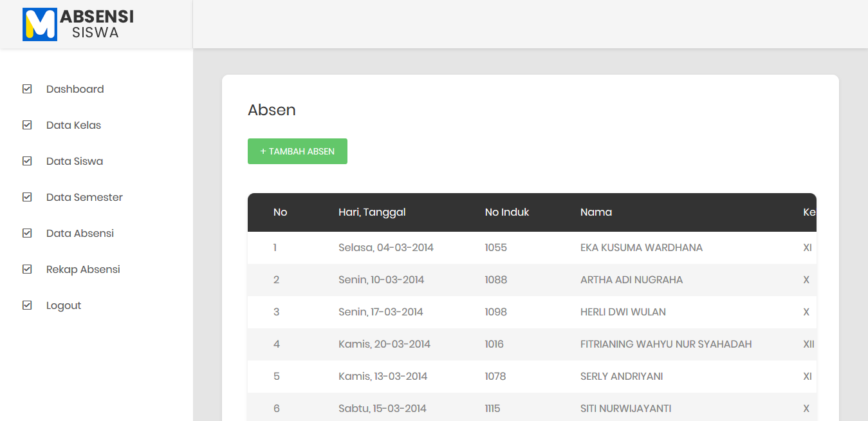Select the date Kamis, 13-03-2014
The width and height of the screenshot is (868, 421).
[383, 377]
